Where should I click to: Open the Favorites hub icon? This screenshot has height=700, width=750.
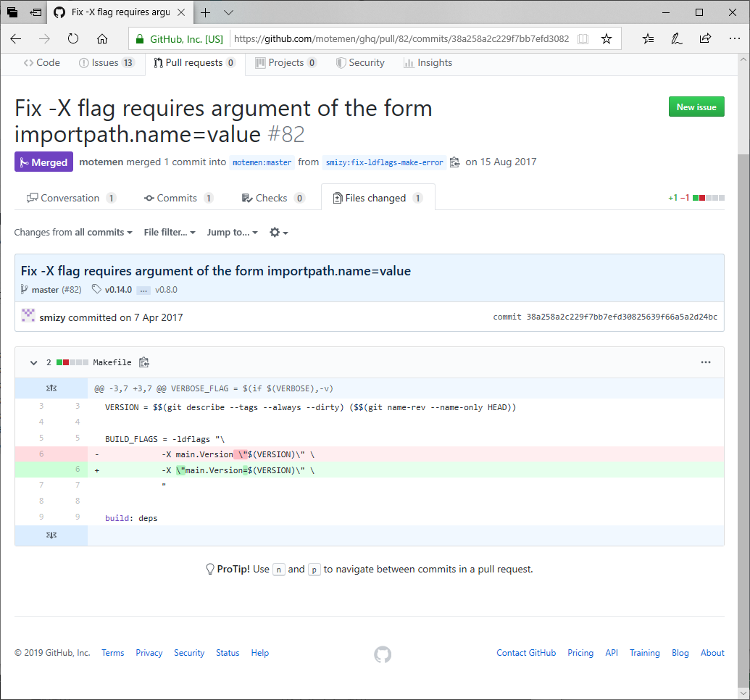[648, 38]
